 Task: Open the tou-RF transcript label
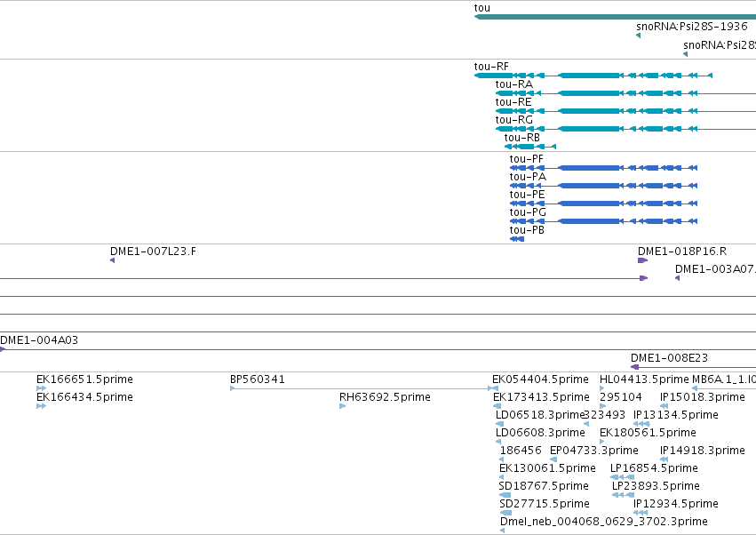click(490, 67)
